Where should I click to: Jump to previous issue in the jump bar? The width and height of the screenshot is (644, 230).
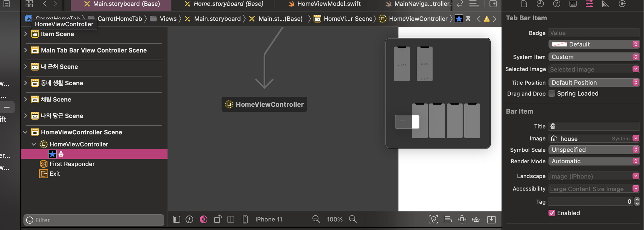coord(479,19)
